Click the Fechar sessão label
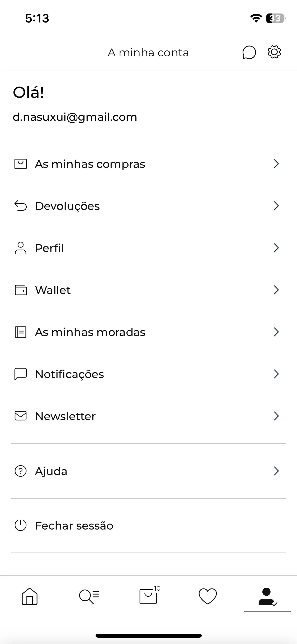Viewport: 297px width, 644px height. pyautogui.click(x=74, y=526)
